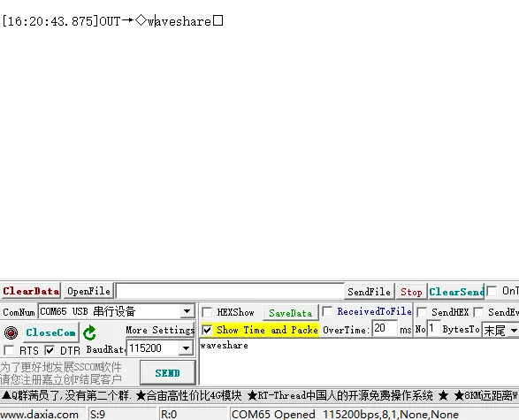This screenshot has height=420, width=519.
Task: Click the OverTime value input field
Action: tap(385, 329)
